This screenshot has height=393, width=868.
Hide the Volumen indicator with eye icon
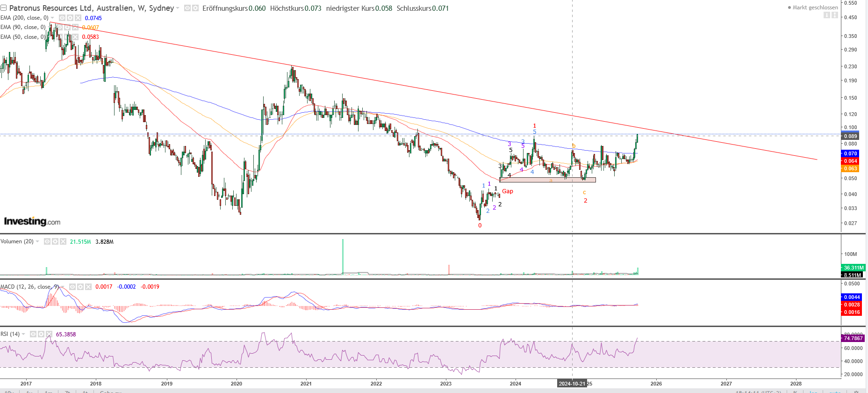pos(47,241)
